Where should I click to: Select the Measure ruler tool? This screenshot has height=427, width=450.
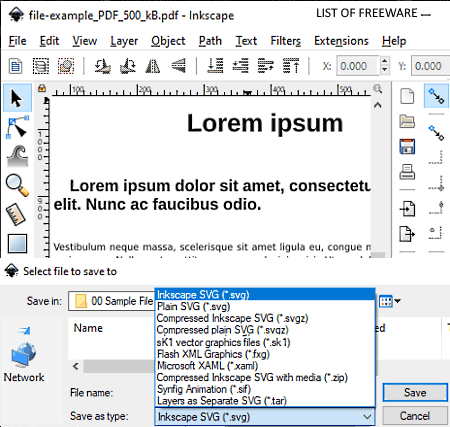(x=16, y=214)
